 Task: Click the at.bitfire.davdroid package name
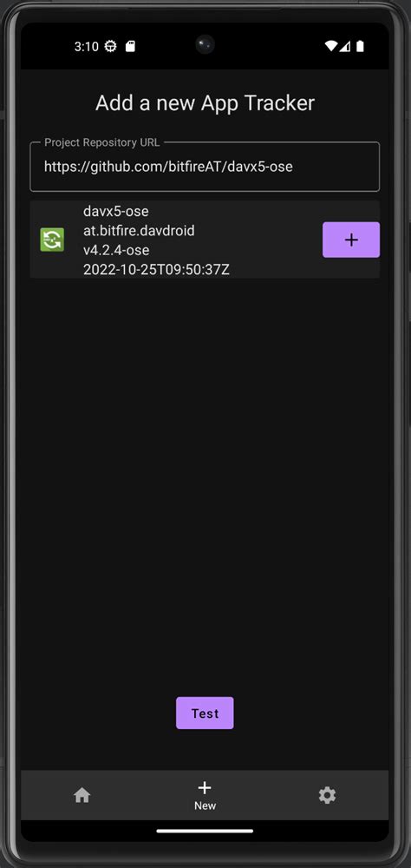(139, 230)
